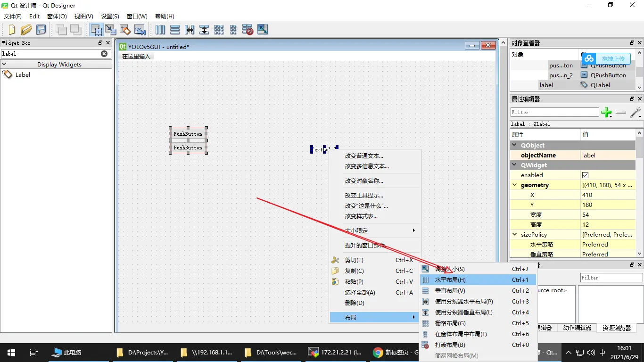Image resolution: width=644 pixels, height=362 pixels.
Task: Switch to the 资源浏览器 tab
Action: (x=616, y=328)
